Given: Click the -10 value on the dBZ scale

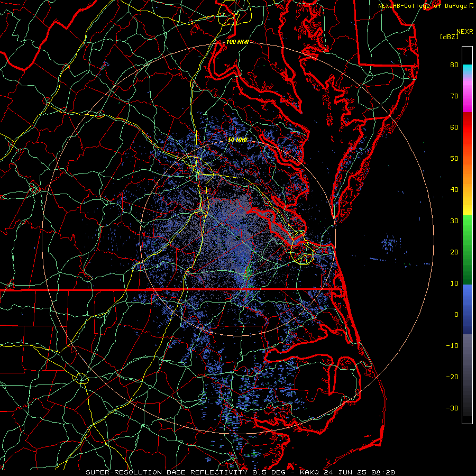Looking at the screenshot, I should [x=452, y=346].
